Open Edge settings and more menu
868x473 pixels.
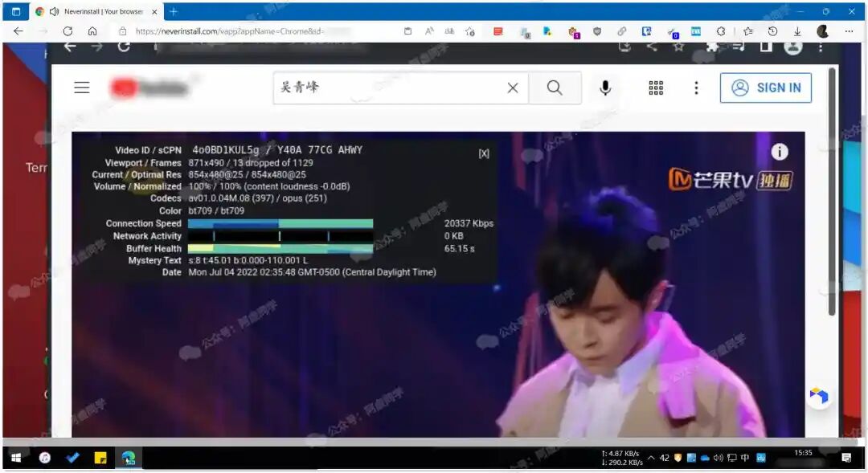849,31
